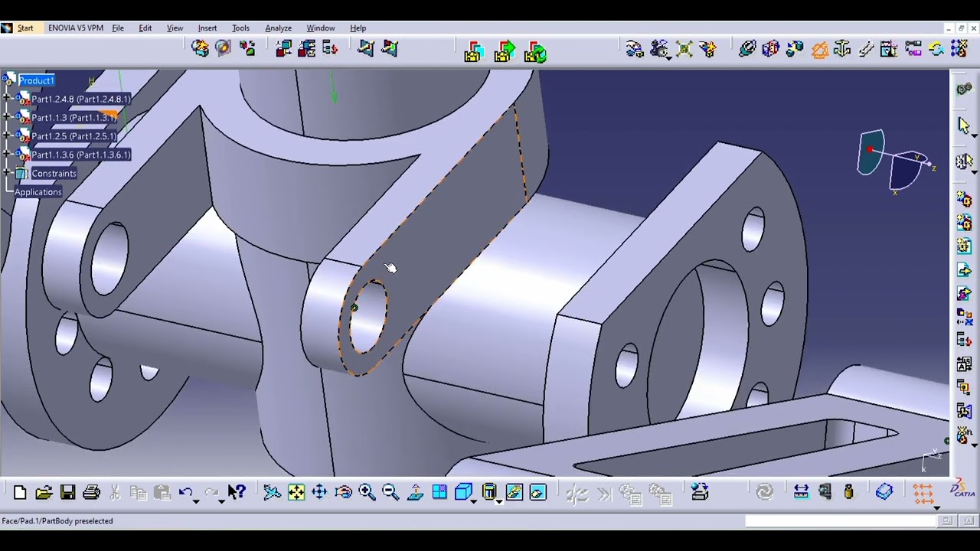The height and width of the screenshot is (551, 980).
Task: Toggle Fly Mode airplane icon
Action: click(x=272, y=493)
